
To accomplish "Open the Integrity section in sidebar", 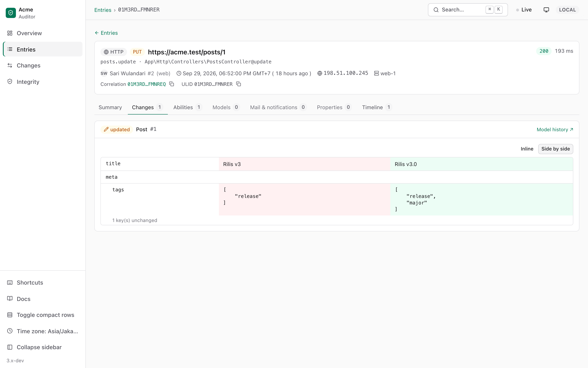I will coord(42,82).
